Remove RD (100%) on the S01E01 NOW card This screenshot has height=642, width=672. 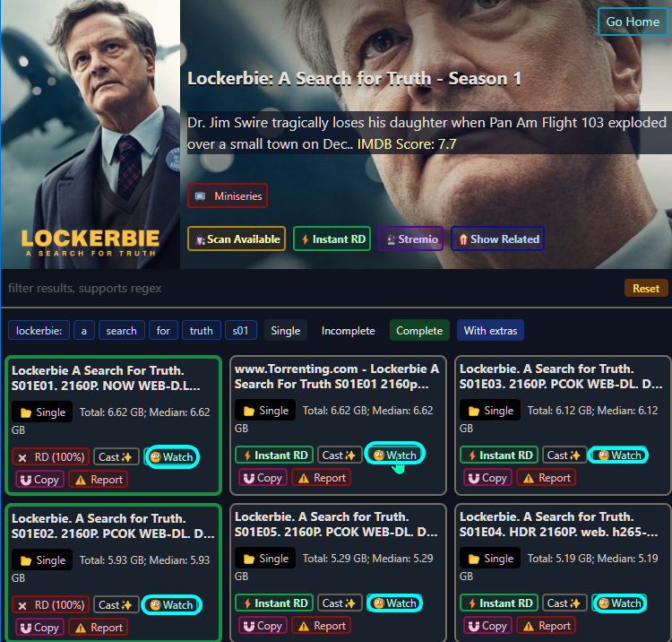pos(50,456)
